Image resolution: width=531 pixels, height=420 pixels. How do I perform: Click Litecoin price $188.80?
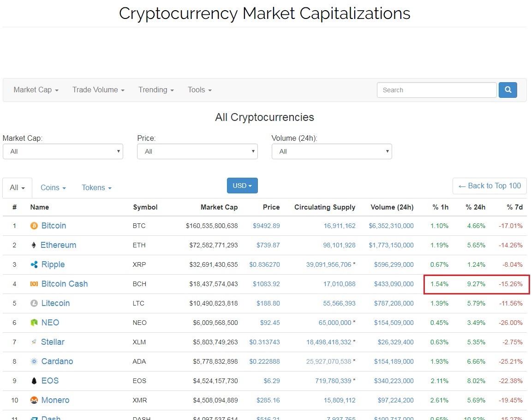pyautogui.click(x=268, y=303)
